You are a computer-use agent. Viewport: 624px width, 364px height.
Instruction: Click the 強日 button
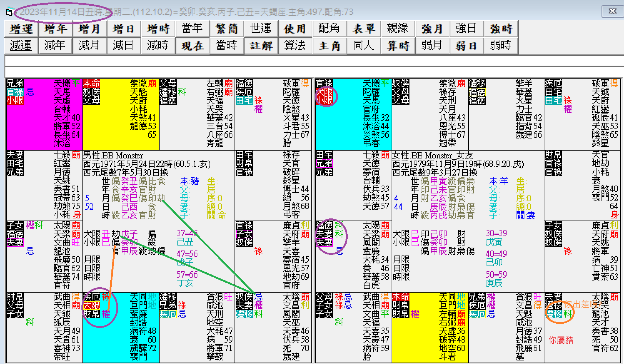(467, 29)
